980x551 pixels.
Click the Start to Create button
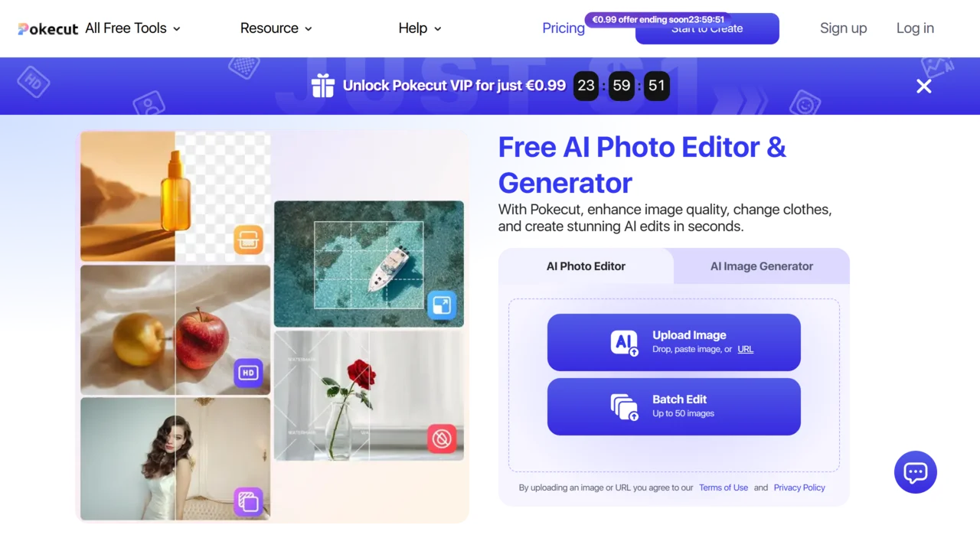coord(707,29)
